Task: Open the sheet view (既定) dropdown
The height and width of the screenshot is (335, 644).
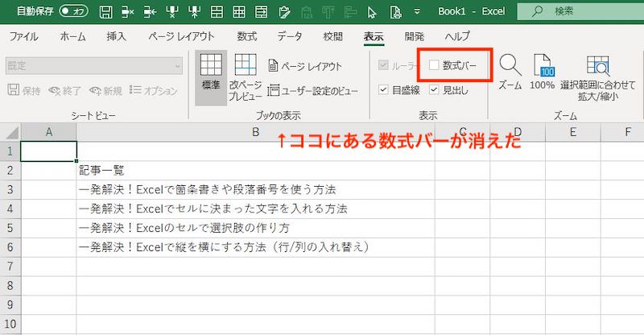Action: 94,66
